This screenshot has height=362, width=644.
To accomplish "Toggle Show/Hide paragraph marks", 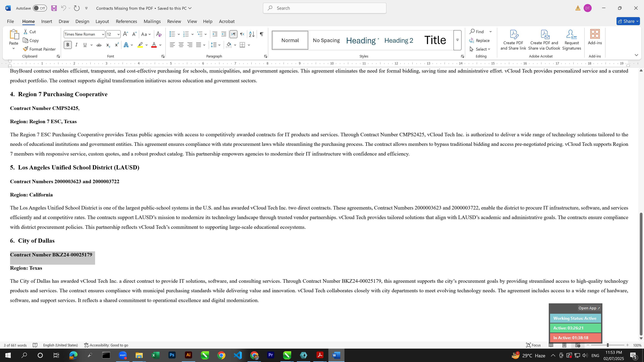I will 261,34.
